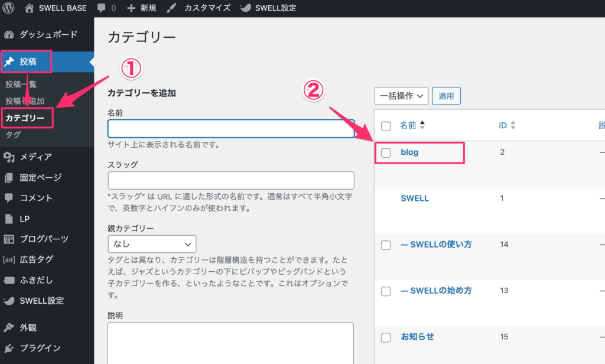Click the ふきだし speech balloon icon

[9, 279]
